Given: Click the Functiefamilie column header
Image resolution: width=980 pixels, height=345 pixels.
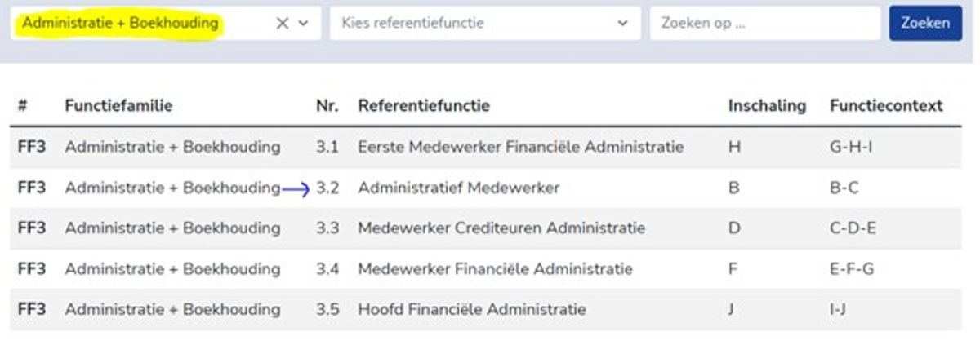Looking at the screenshot, I should pos(118,106).
